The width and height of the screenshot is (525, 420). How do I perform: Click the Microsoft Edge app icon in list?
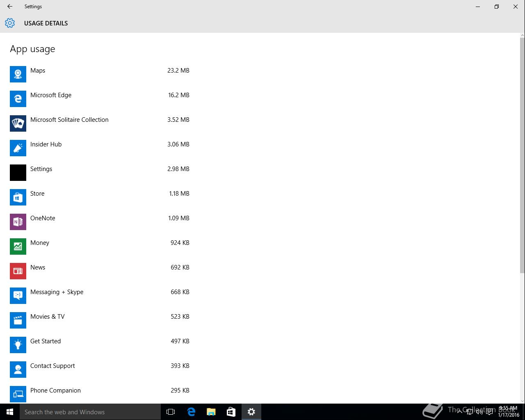(x=18, y=99)
